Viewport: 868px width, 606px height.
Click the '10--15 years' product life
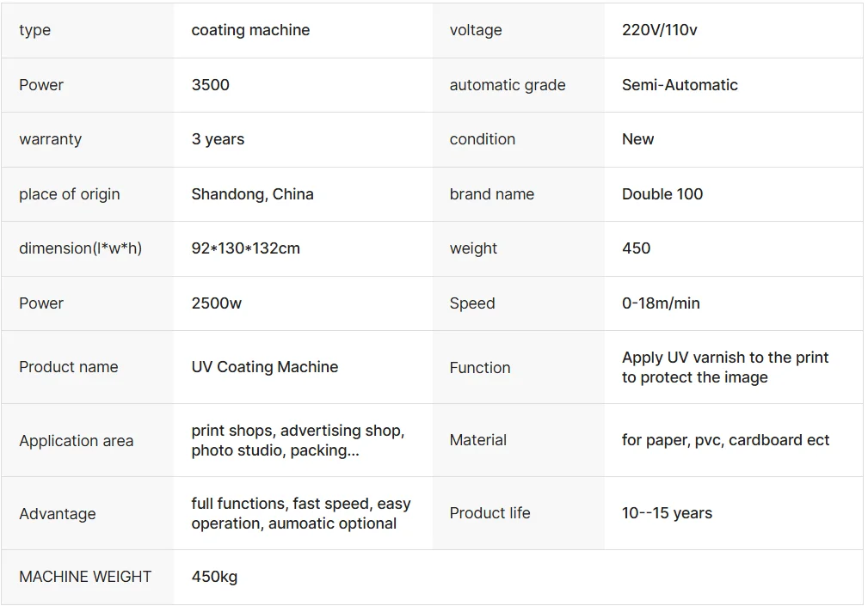point(667,513)
